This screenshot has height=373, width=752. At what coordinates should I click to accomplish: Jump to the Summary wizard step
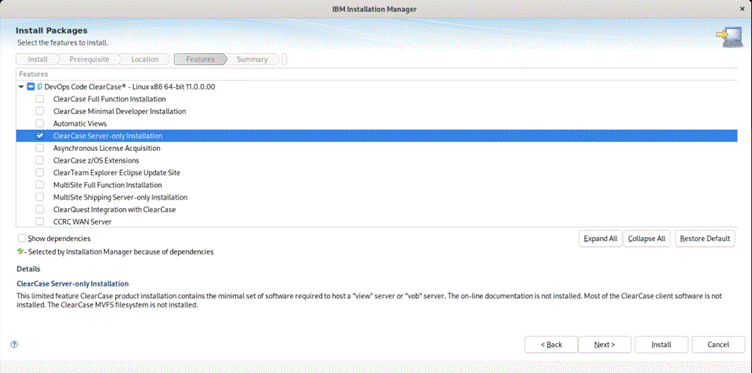[x=252, y=59]
